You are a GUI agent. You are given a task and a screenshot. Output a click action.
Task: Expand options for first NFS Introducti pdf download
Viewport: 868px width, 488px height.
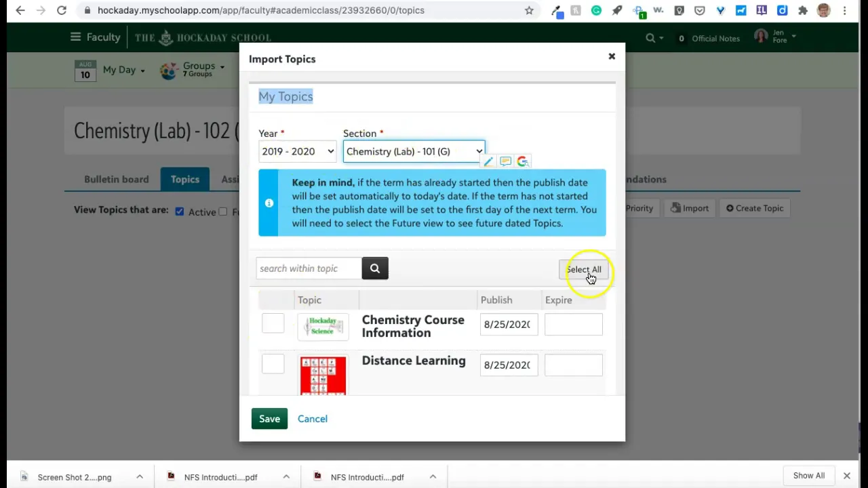point(286,476)
